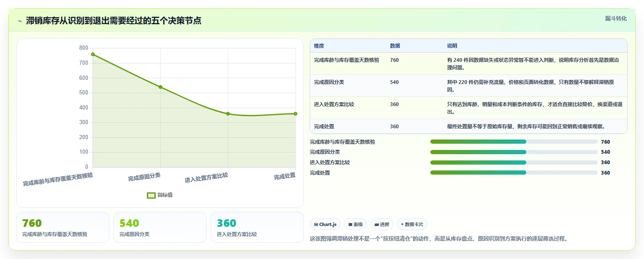Toggle the 指标值 legend in the chart
Image resolution: width=644 pixels, height=259 pixels.
160,195
